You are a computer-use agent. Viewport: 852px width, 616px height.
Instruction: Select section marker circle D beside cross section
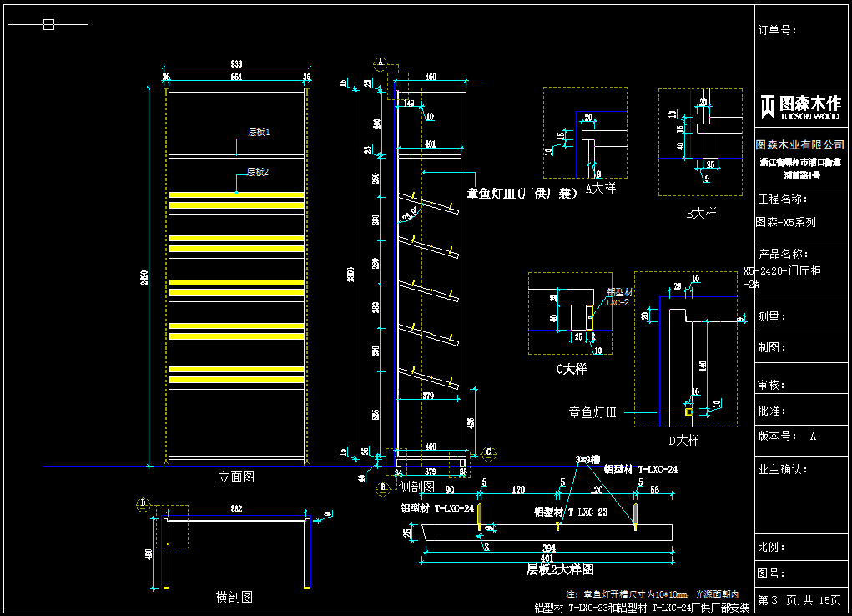[x=143, y=503]
